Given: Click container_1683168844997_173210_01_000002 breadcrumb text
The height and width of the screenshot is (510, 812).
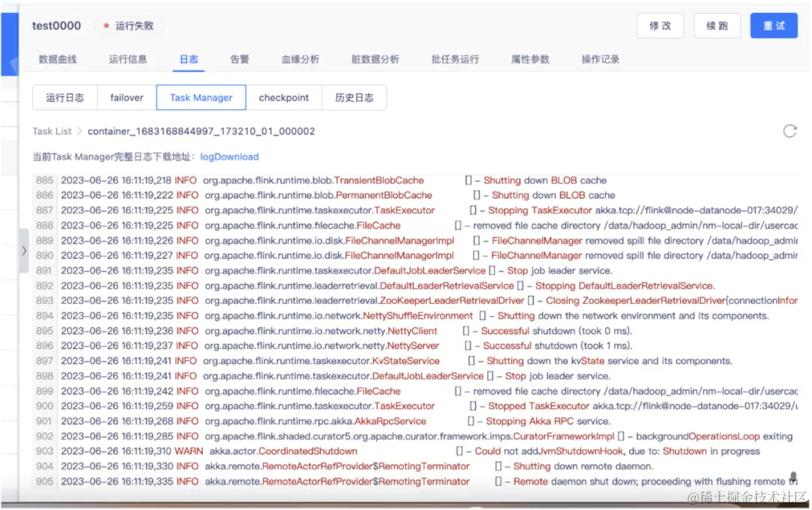Looking at the screenshot, I should (201, 131).
